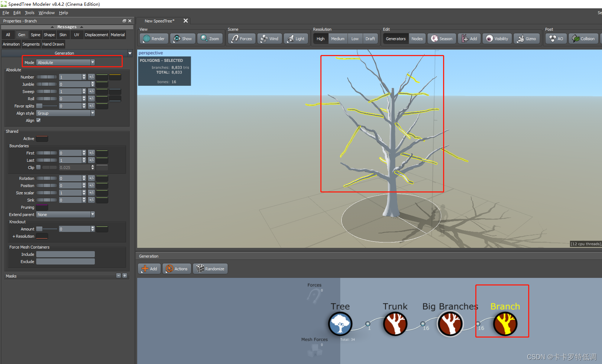
Task: Switch resolution to Medium
Action: pos(338,39)
